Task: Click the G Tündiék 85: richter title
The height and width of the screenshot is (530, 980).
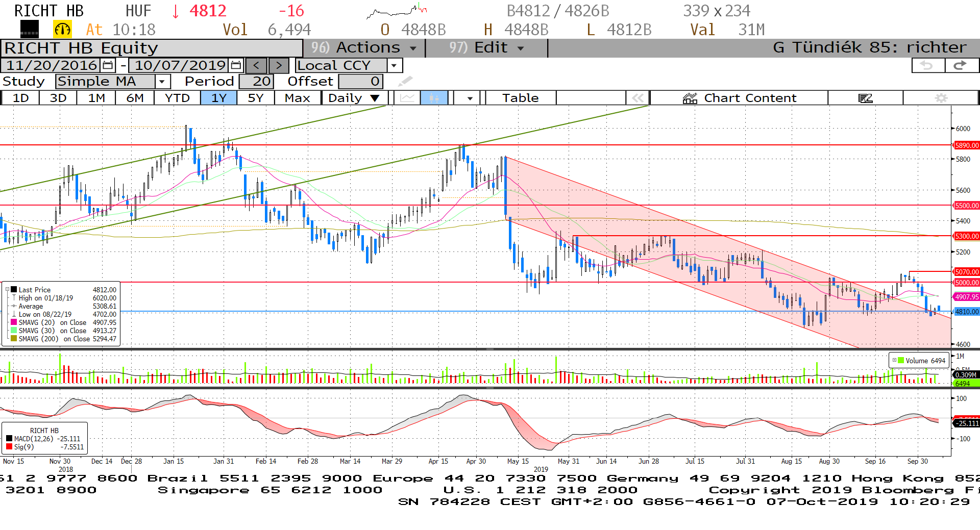Action: pos(869,47)
